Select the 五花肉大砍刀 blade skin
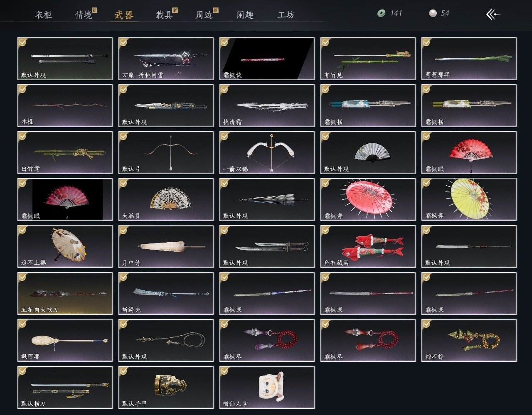The image size is (532, 415). coord(65,293)
